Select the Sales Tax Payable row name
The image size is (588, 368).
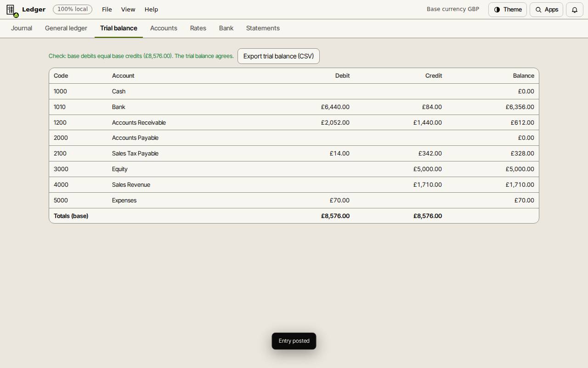click(x=135, y=153)
